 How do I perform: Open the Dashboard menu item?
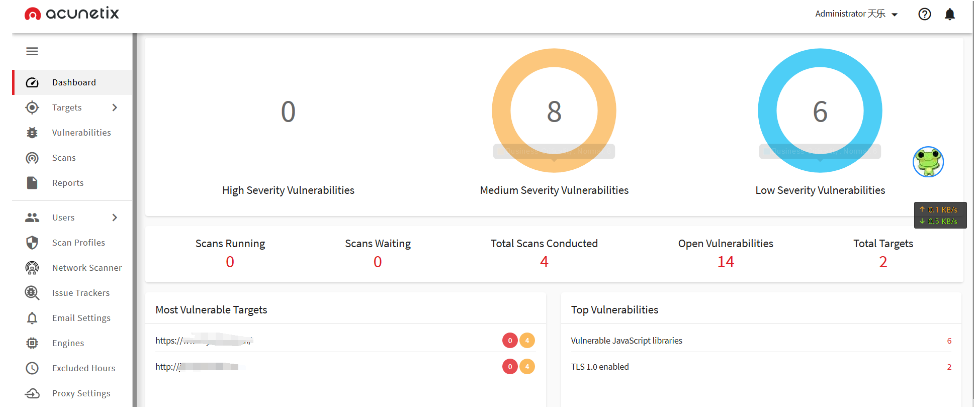click(72, 82)
